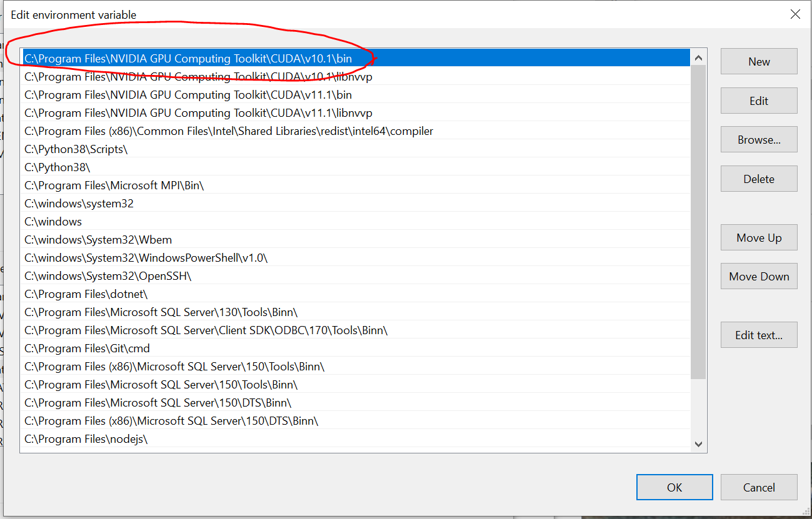
Task: Select the Client SDK\ODBC\170 path entry
Action: (356, 330)
